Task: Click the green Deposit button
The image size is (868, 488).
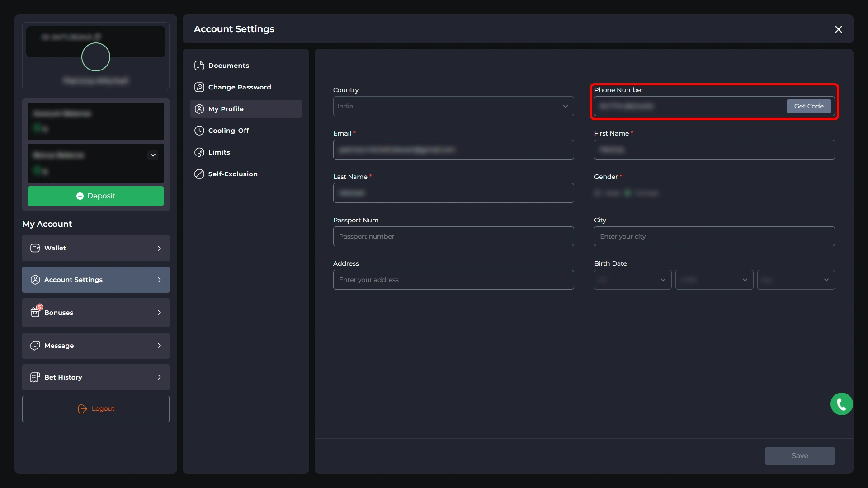Action: [96, 196]
